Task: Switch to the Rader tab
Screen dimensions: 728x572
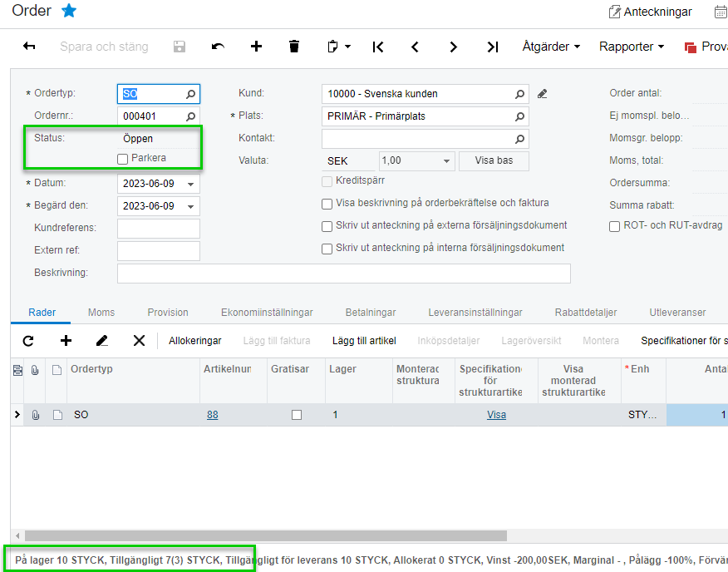Action: pos(42,313)
